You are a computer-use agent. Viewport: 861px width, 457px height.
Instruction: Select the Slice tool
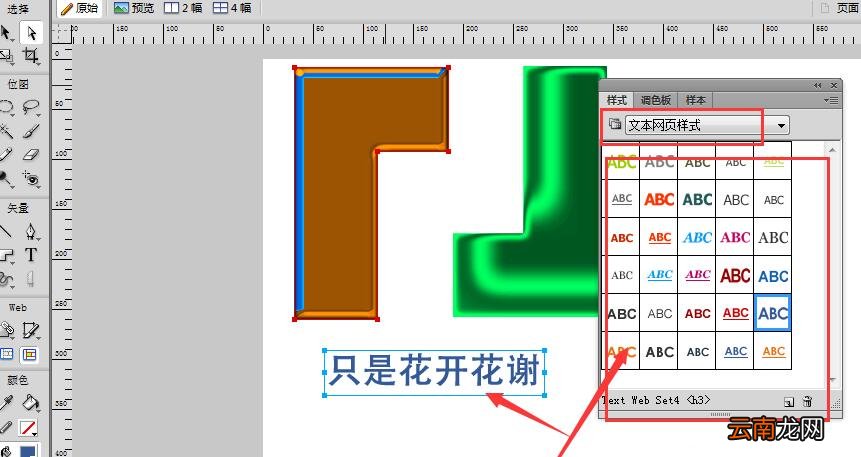tap(31, 330)
